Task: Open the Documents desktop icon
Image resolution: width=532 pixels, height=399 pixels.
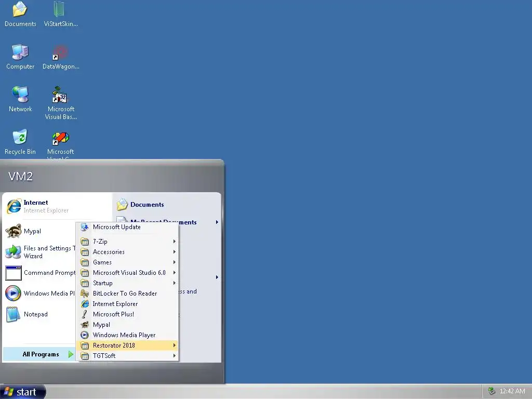Action: (20, 14)
